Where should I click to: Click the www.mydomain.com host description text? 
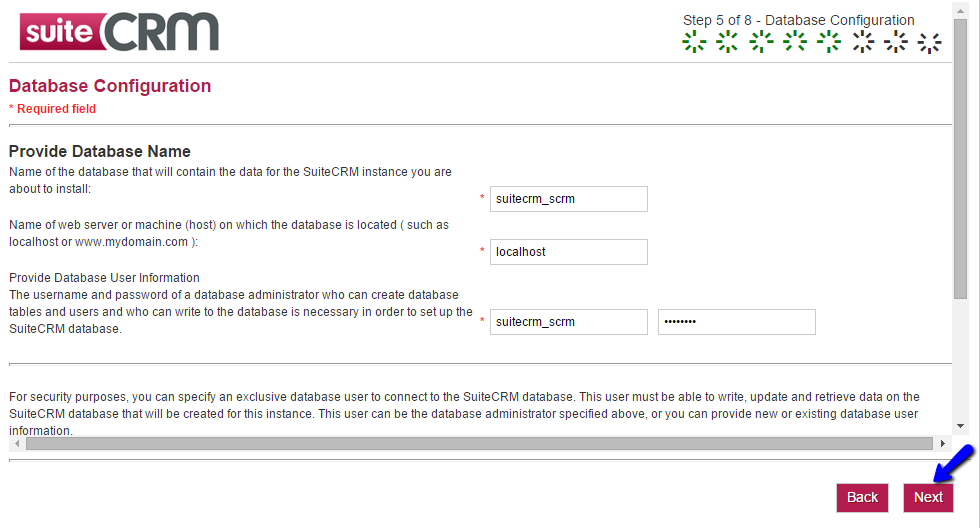click(229, 233)
